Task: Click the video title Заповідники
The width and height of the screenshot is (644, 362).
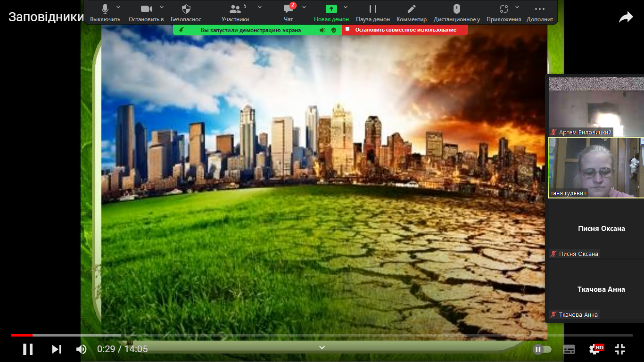Action: point(46,17)
